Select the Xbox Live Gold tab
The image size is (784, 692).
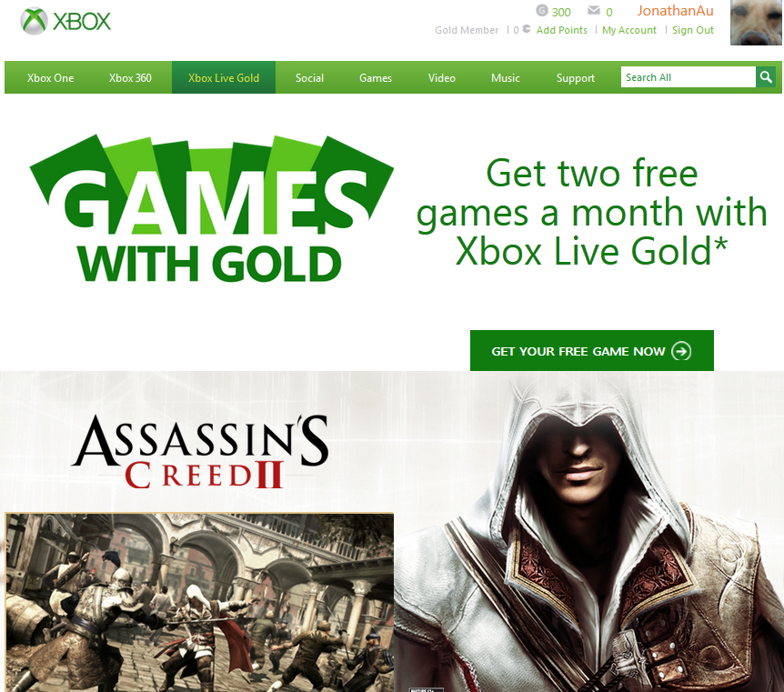[x=224, y=77]
